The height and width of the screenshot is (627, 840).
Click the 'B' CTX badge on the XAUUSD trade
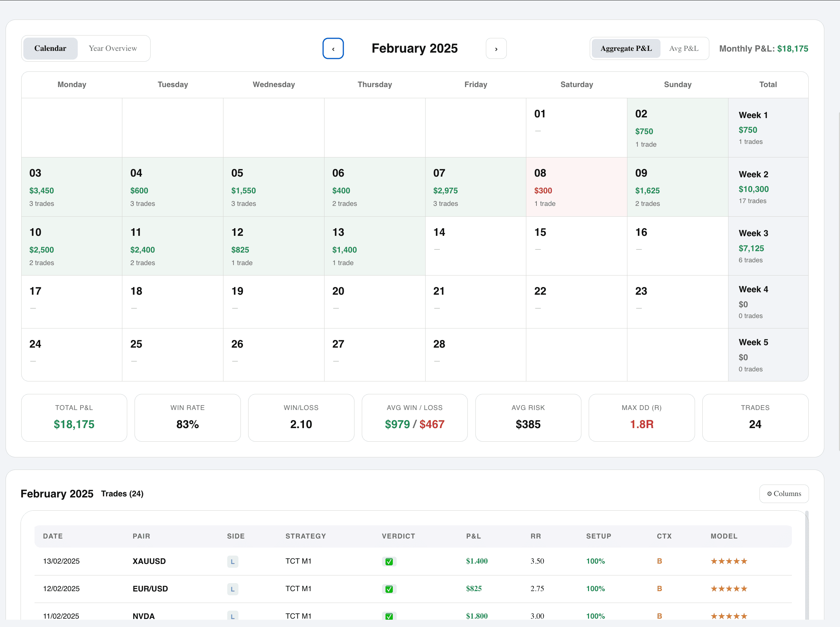[x=659, y=561]
